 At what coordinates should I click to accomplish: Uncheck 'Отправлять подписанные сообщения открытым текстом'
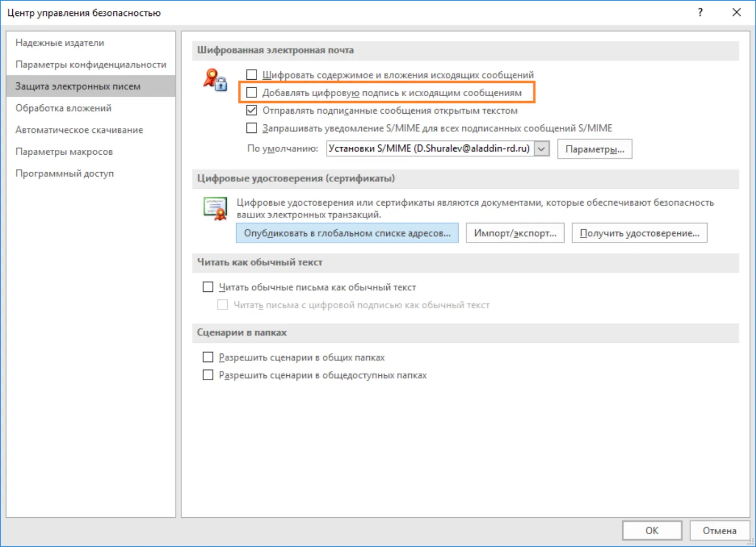[252, 111]
